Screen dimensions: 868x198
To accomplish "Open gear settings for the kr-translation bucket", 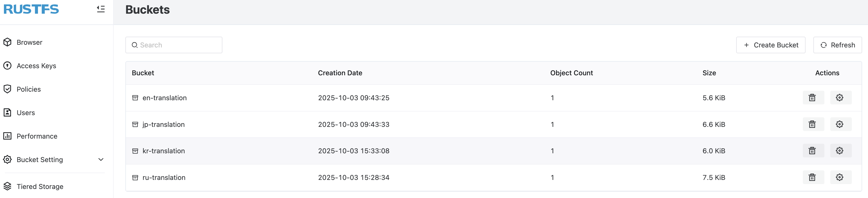I will (840, 151).
